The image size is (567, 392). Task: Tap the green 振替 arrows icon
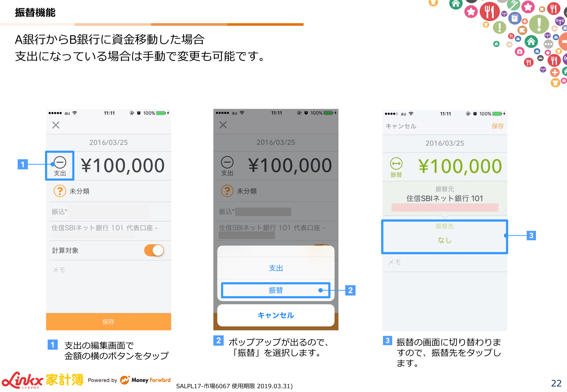pyautogui.click(x=396, y=164)
